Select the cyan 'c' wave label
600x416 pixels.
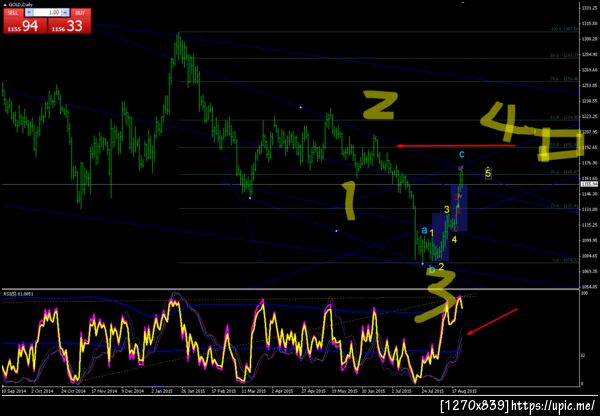click(462, 154)
